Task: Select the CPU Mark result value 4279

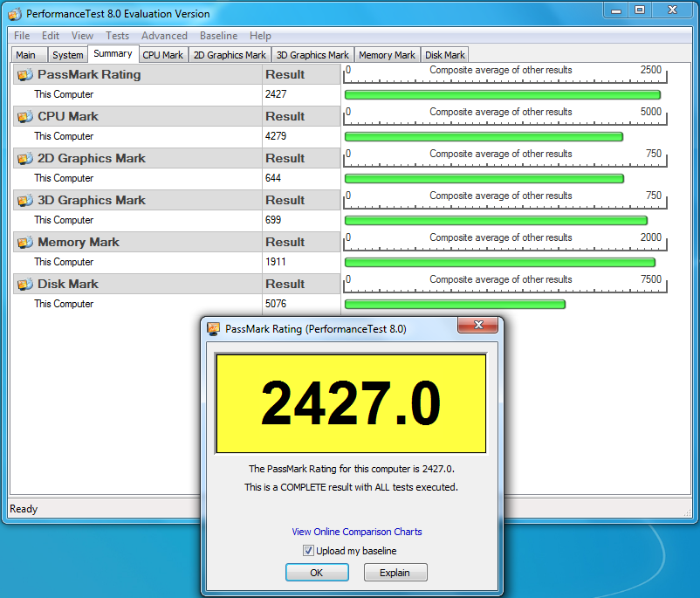Action: point(276,136)
